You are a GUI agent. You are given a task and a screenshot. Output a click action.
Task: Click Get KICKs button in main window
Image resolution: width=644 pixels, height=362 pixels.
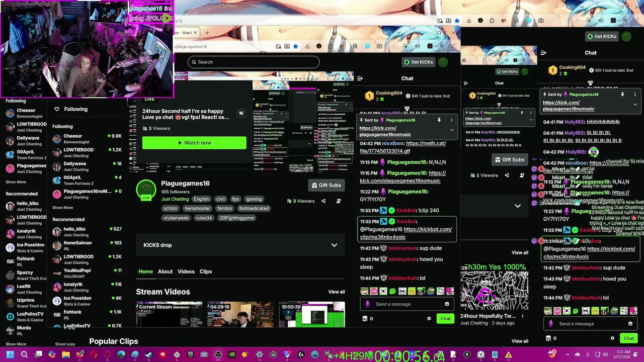418,62
